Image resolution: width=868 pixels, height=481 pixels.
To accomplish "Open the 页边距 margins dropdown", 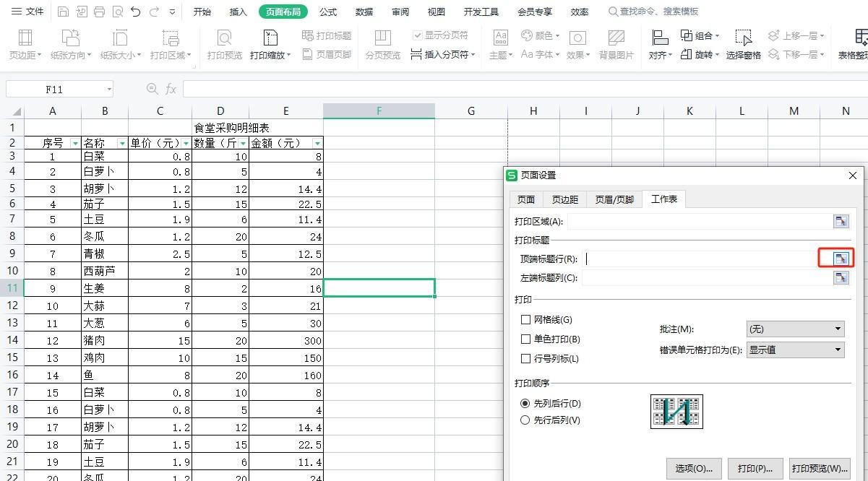I will pyautogui.click(x=25, y=45).
